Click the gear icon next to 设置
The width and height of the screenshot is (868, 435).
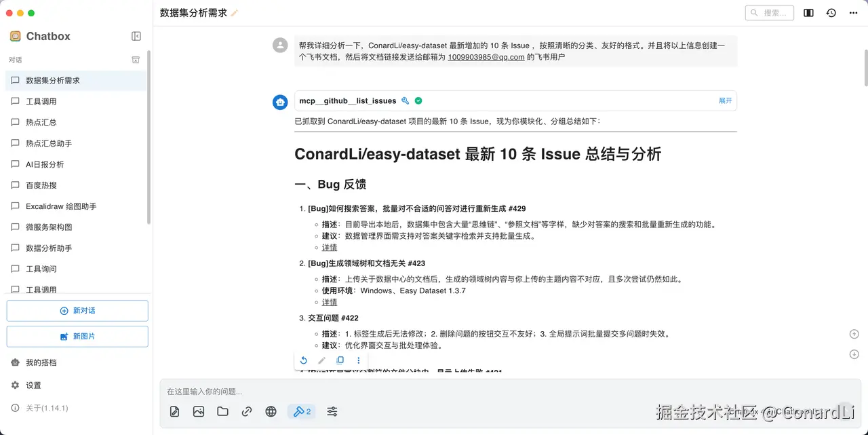15,385
